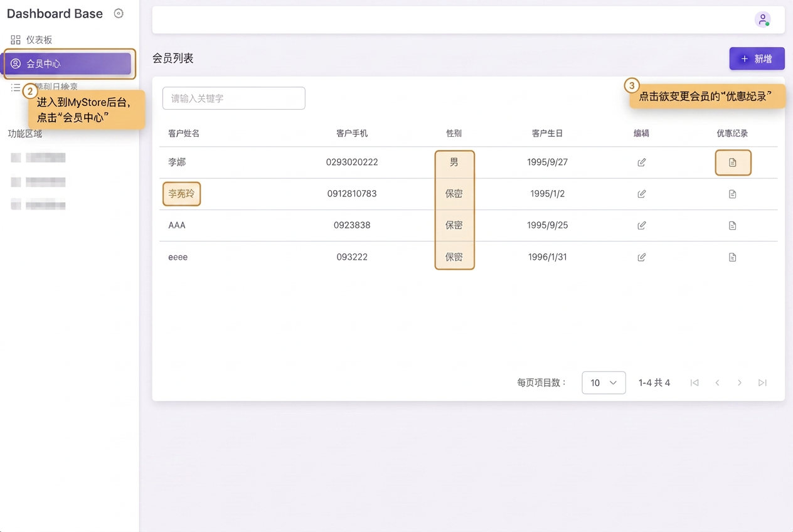Viewport: 793px width, 532px height.
Task: Click the 优惠纪录 column header
Action: pos(732,133)
